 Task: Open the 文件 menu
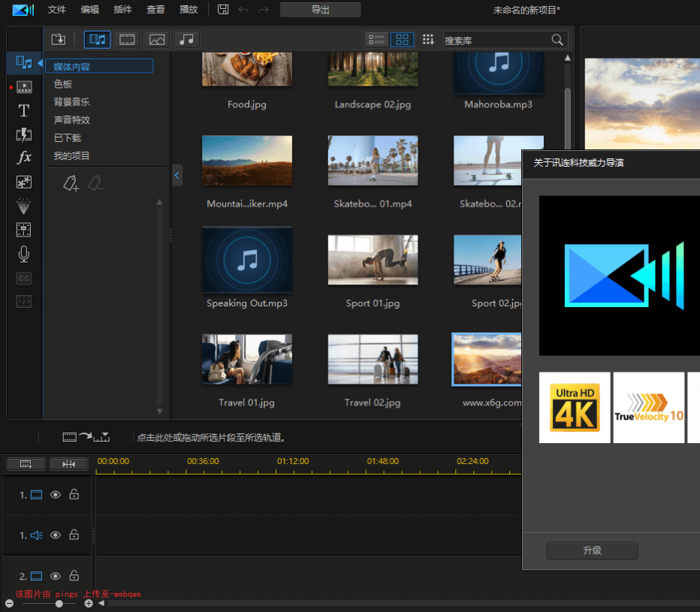pyautogui.click(x=56, y=9)
